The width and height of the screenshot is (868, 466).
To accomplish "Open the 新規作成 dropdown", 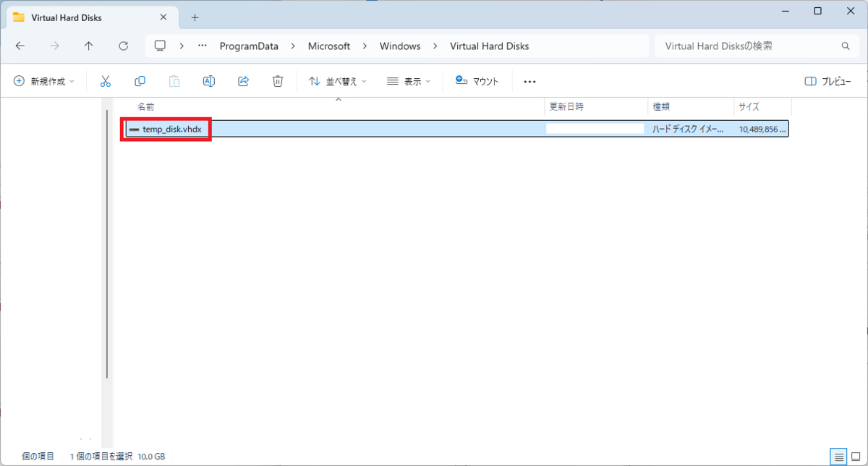I will pyautogui.click(x=44, y=82).
